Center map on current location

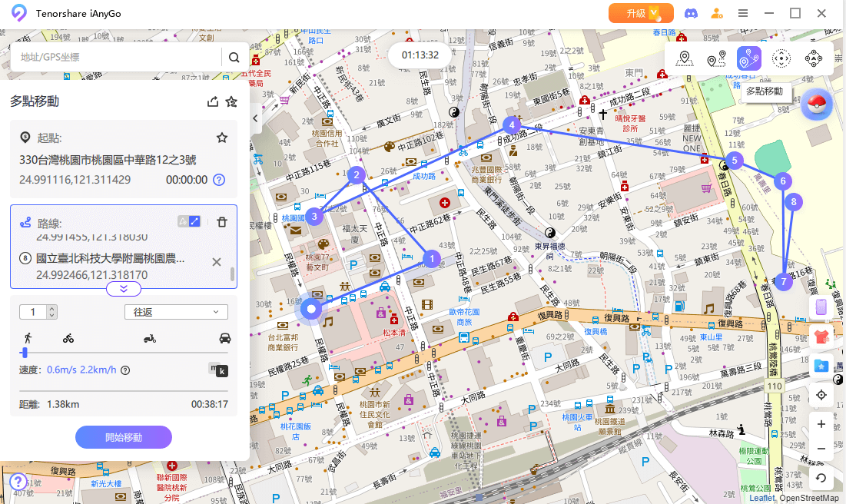(x=821, y=395)
